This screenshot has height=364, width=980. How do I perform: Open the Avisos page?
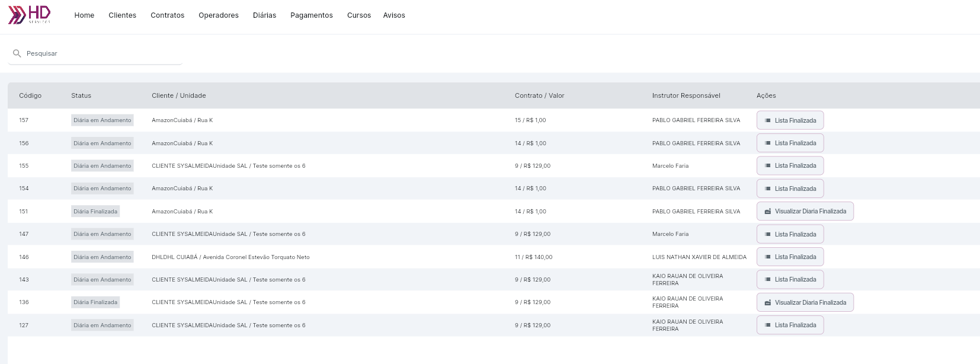tap(394, 15)
